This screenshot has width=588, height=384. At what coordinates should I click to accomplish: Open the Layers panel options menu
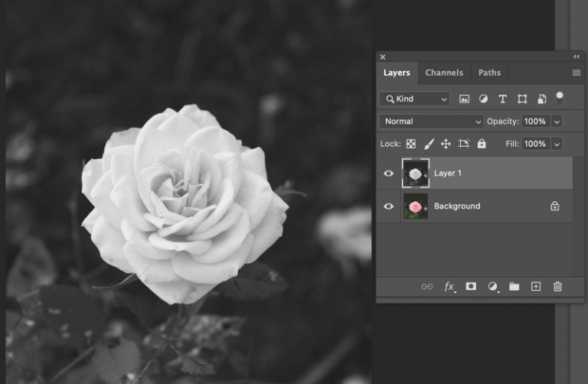577,73
